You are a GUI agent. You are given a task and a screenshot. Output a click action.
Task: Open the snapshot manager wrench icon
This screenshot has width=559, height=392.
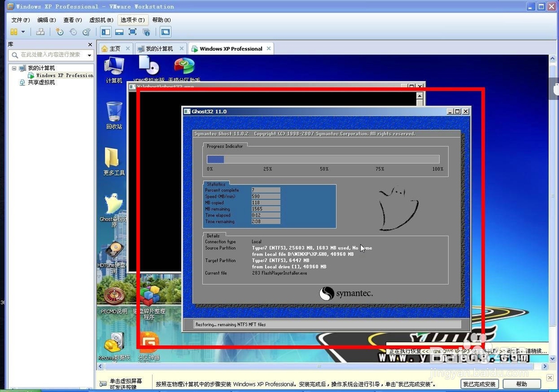click(x=86, y=32)
